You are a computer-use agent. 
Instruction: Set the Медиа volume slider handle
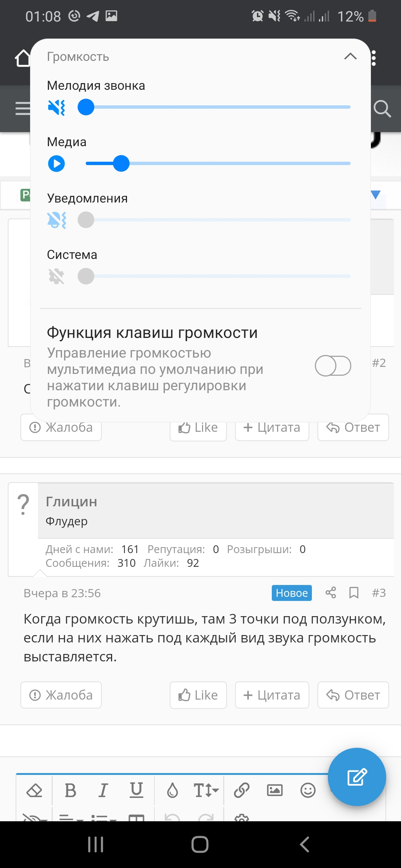[x=121, y=164]
